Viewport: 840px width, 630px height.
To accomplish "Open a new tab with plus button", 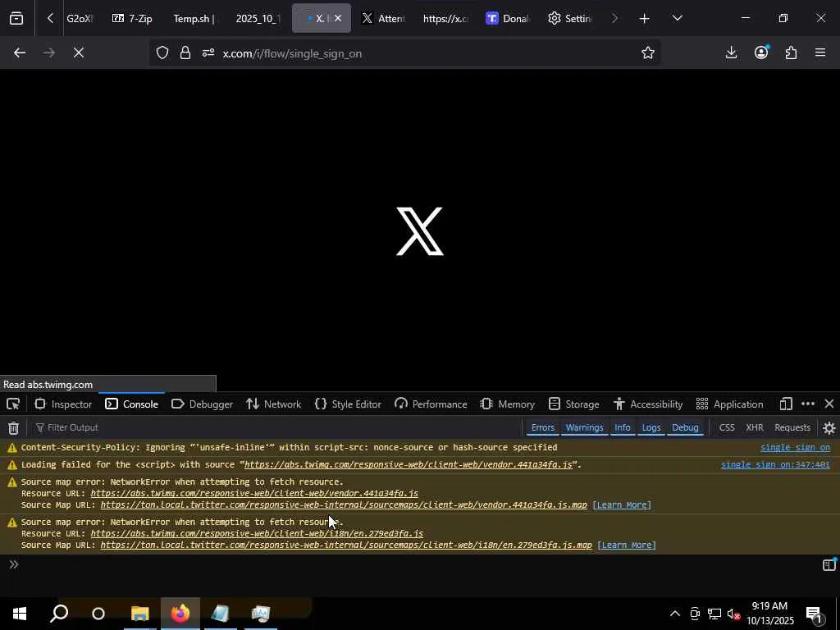I will (644, 18).
